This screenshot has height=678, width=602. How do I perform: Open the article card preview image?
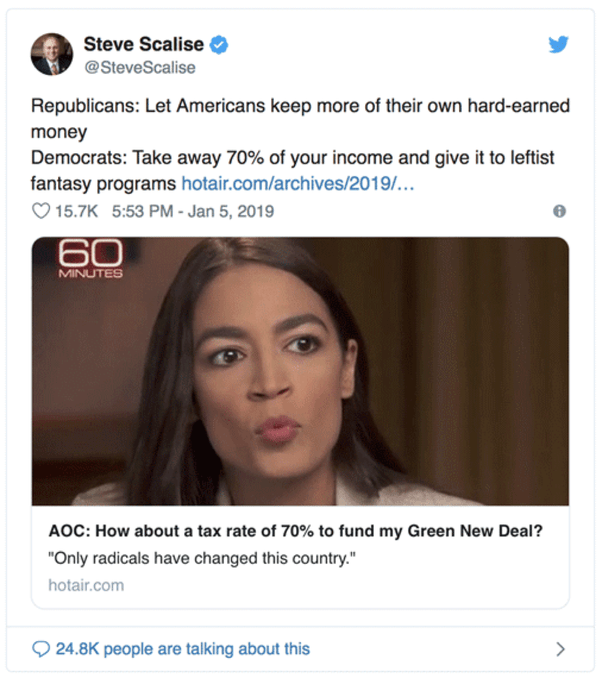pos(300,371)
